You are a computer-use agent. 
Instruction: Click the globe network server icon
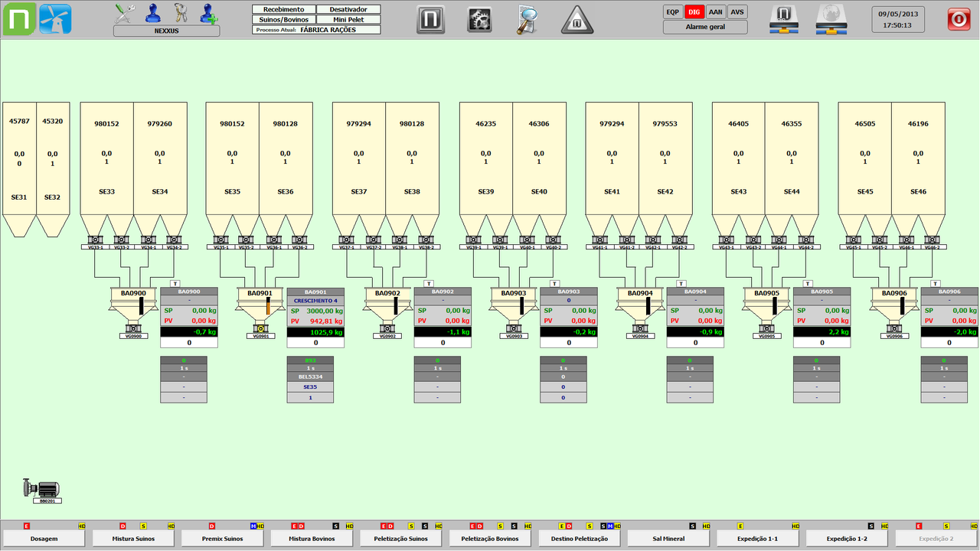(x=831, y=20)
